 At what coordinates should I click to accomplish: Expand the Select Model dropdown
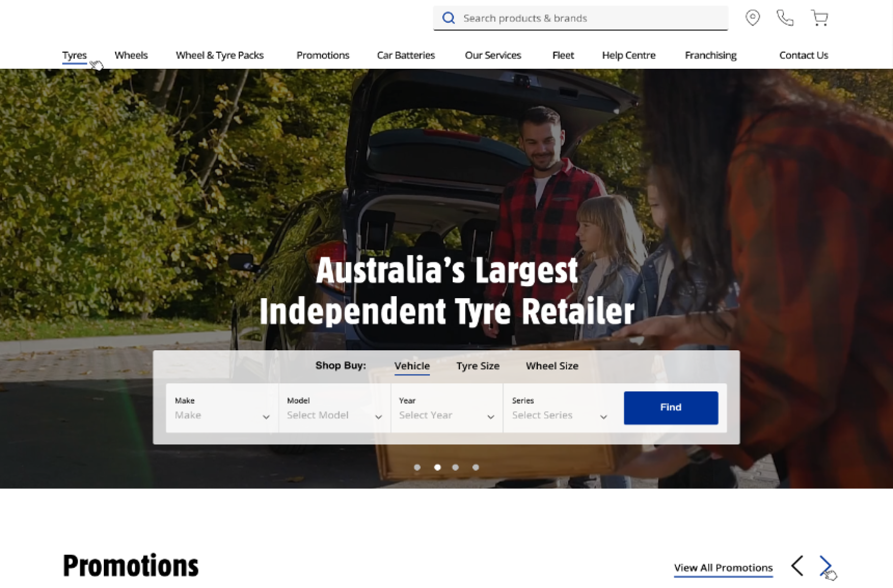[335, 408]
